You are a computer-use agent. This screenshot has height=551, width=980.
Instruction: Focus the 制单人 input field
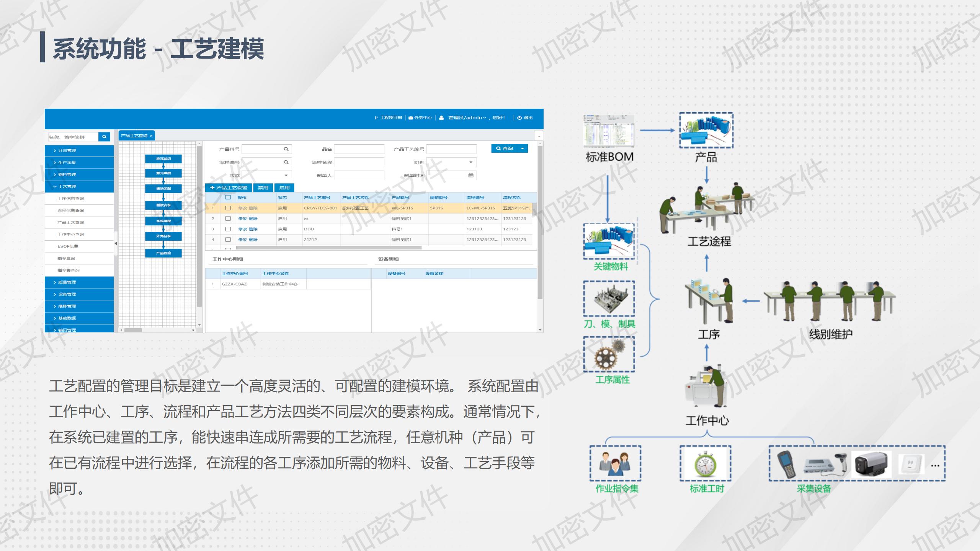(x=359, y=175)
